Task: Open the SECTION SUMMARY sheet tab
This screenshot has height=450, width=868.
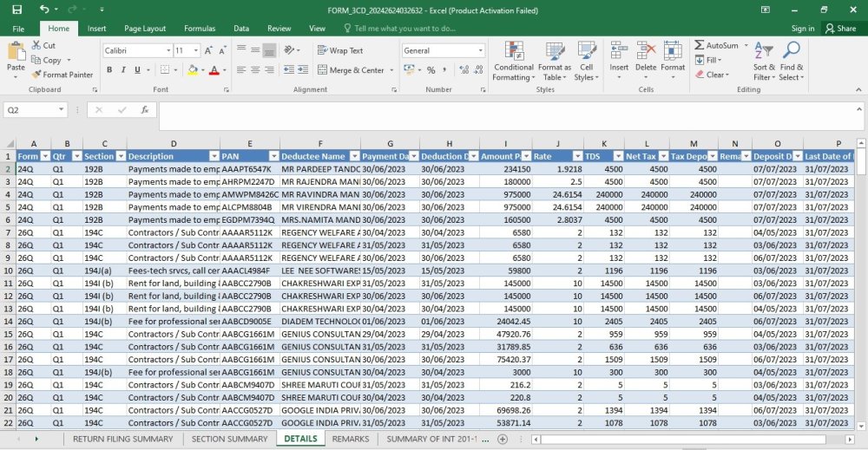Action: (x=229, y=439)
